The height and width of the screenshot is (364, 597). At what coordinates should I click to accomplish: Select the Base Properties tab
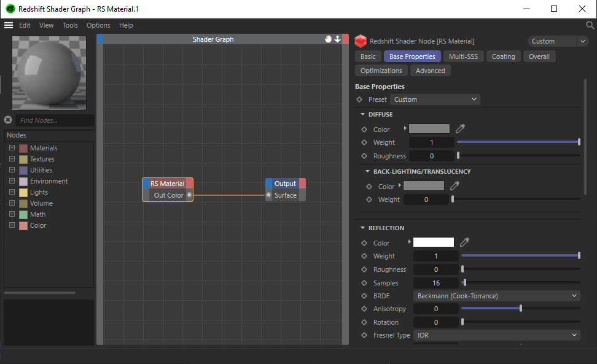[x=412, y=56]
